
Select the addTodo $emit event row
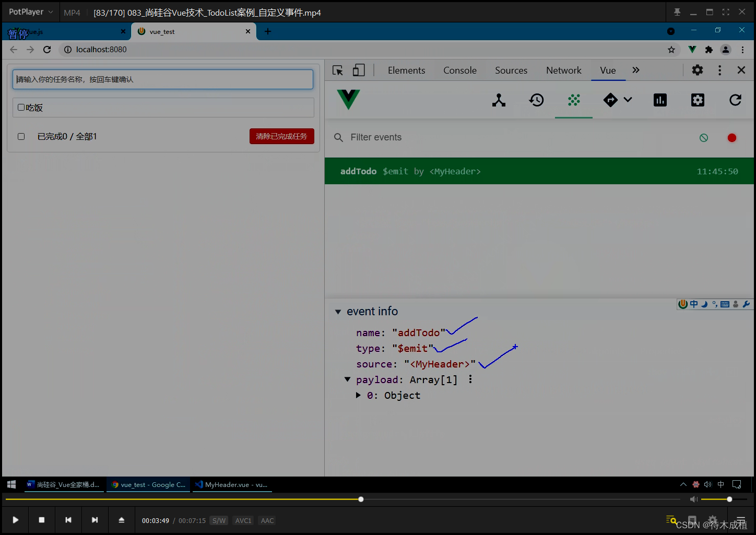[x=539, y=171]
